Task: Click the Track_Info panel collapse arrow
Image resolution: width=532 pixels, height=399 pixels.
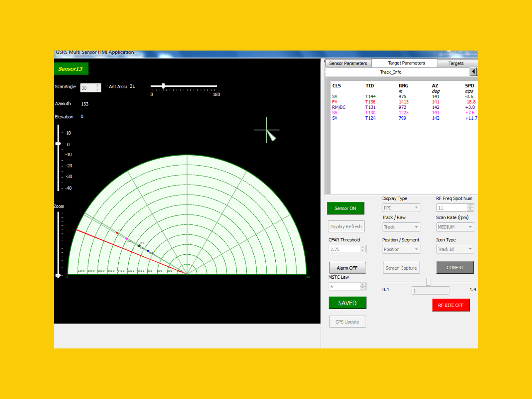Action: point(473,71)
